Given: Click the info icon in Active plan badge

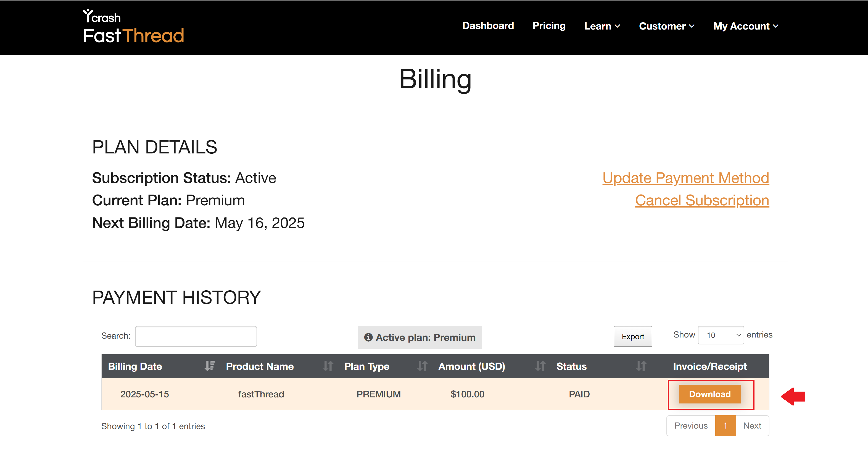Looking at the screenshot, I should (368, 337).
